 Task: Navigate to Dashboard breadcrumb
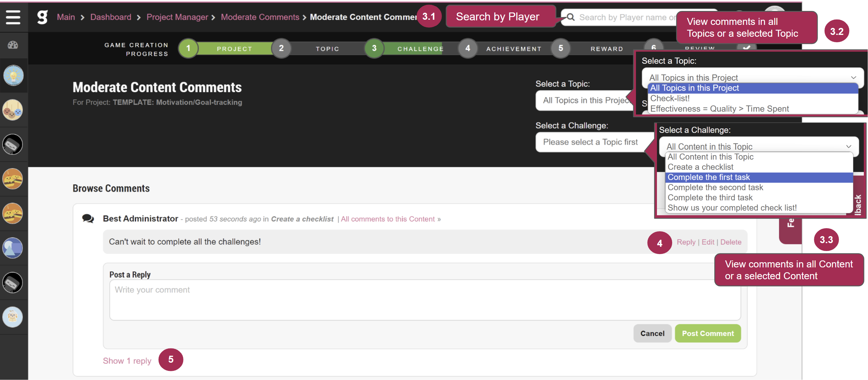coord(111,17)
